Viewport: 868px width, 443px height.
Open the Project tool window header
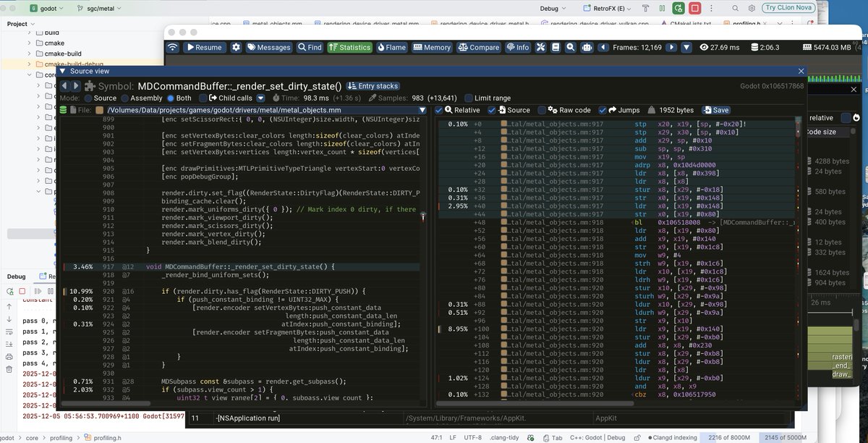tap(21, 24)
